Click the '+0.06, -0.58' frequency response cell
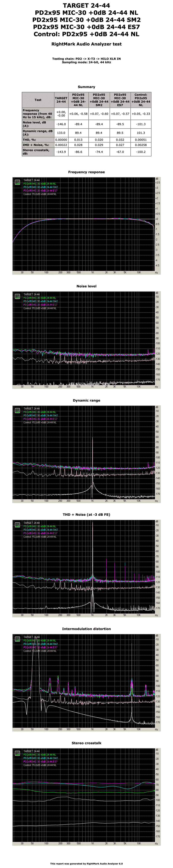The width and height of the screenshot is (173, 868). [78, 114]
